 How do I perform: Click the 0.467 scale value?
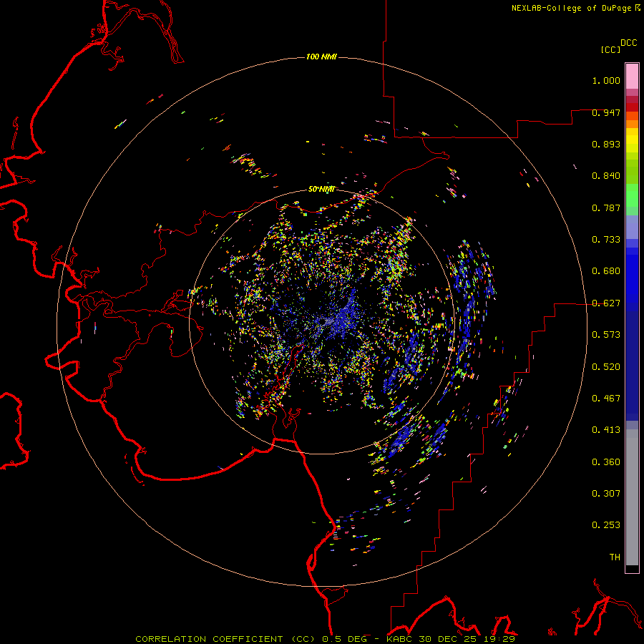(x=606, y=399)
